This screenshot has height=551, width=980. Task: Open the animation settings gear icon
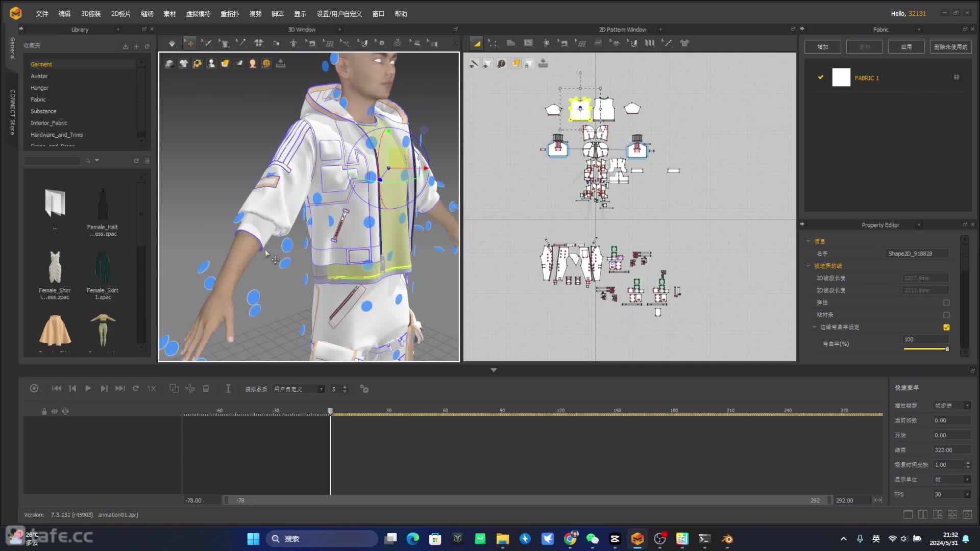click(x=364, y=389)
